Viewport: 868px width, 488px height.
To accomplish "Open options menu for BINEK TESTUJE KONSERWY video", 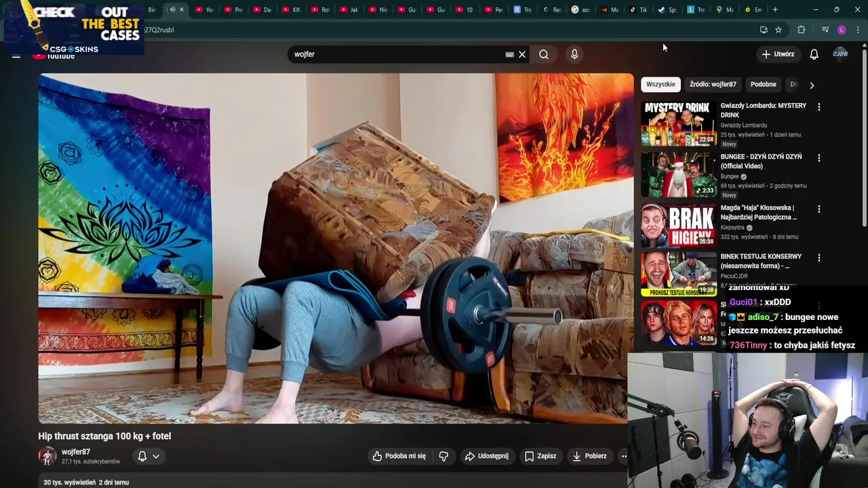I will click(818, 258).
